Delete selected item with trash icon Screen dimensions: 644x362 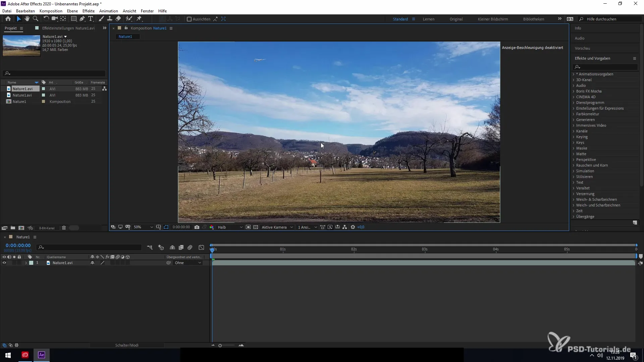tap(64, 228)
